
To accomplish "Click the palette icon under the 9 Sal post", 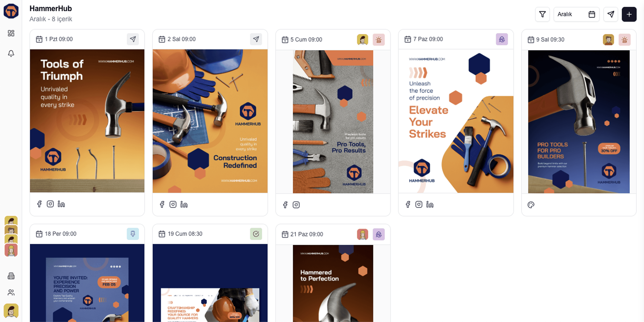I will click(x=531, y=205).
